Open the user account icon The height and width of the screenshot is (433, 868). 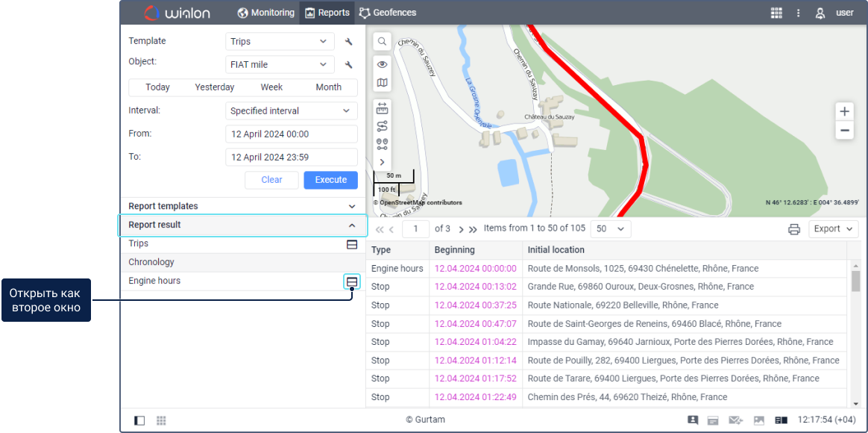click(x=820, y=13)
